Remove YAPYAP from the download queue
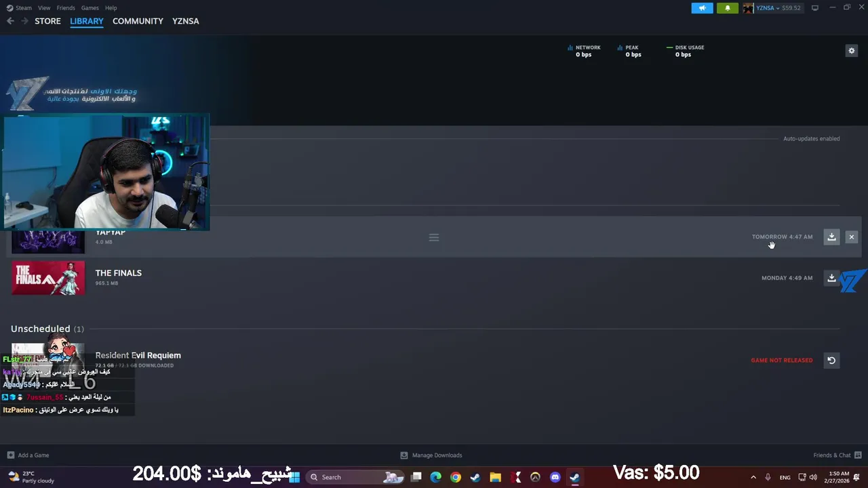Screen dimensions: 868x488 pyautogui.click(x=852, y=237)
